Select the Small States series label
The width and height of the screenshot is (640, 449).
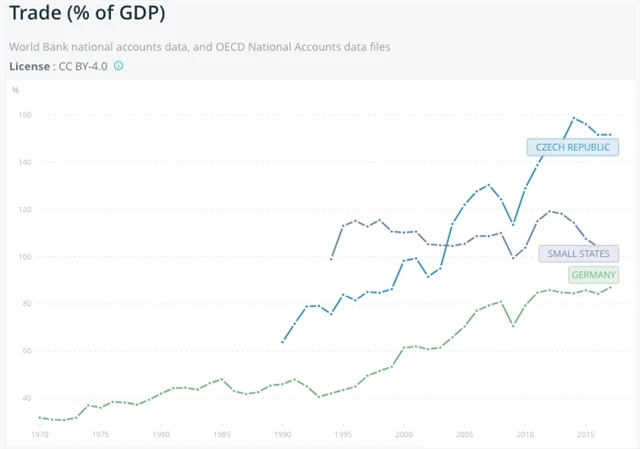point(579,254)
